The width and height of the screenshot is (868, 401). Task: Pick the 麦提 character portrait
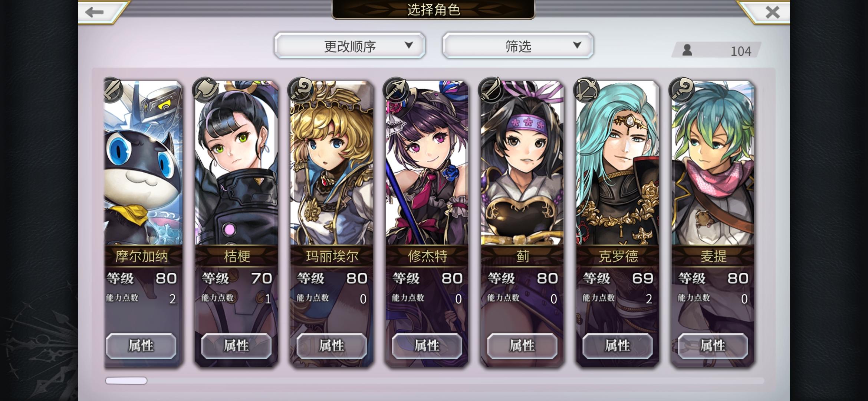713,163
